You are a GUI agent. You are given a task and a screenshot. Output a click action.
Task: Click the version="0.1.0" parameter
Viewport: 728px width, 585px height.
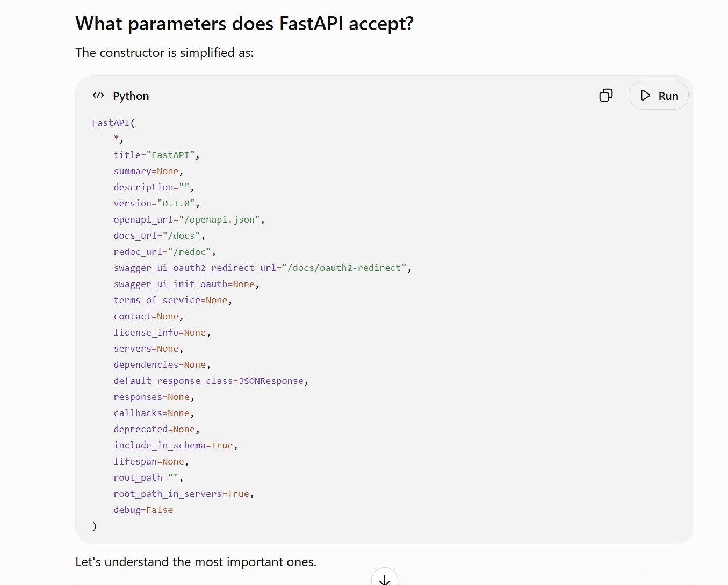pos(156,203)
